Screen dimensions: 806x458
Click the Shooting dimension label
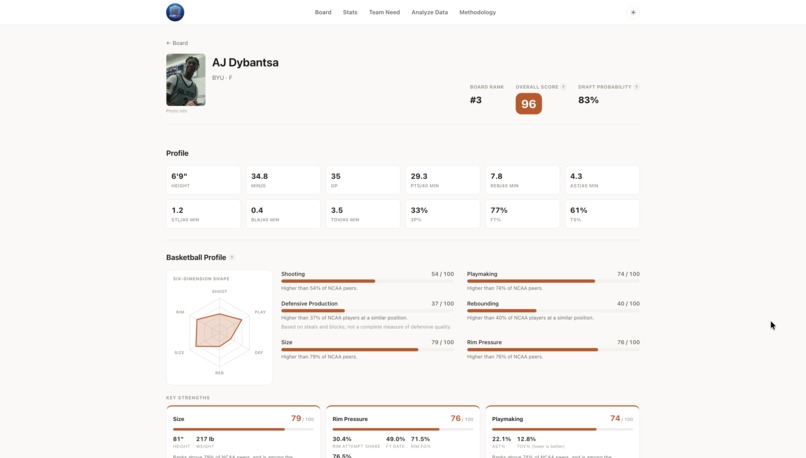[x=293, y=274]
